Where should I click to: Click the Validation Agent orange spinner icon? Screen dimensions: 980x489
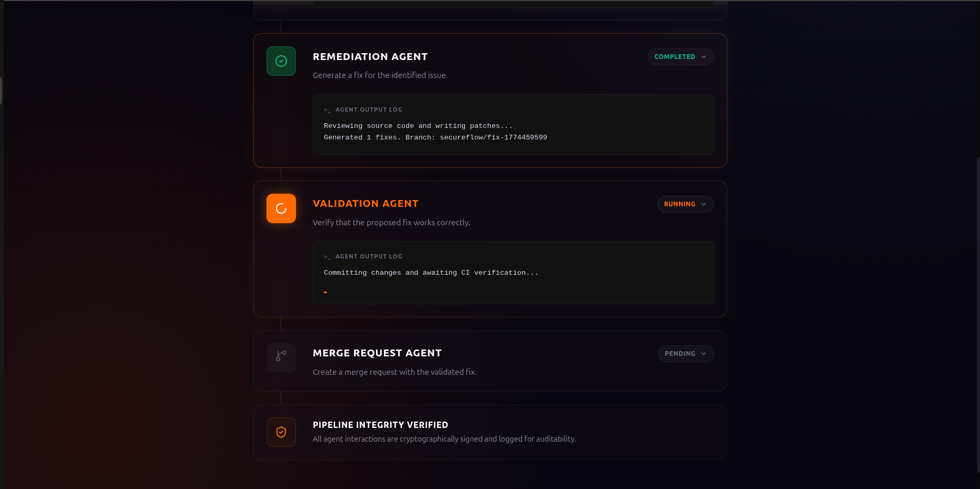click(x=281, y=208)
